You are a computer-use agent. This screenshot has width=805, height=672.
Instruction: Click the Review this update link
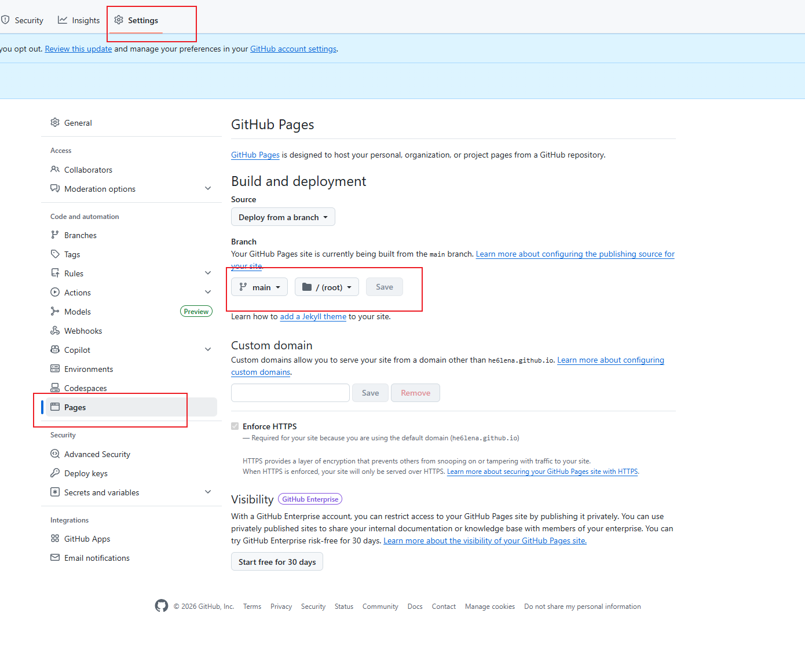79,49
